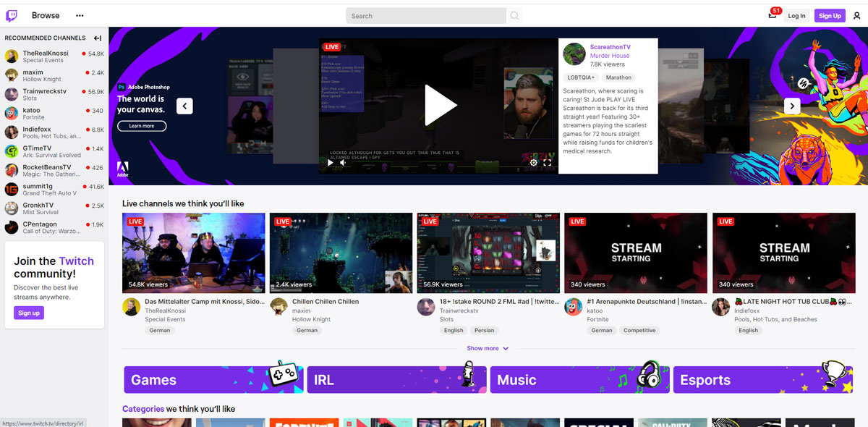Click small play button in player controls
The height and width of the screenshot is (427, 868).
[x=330, y=163]
